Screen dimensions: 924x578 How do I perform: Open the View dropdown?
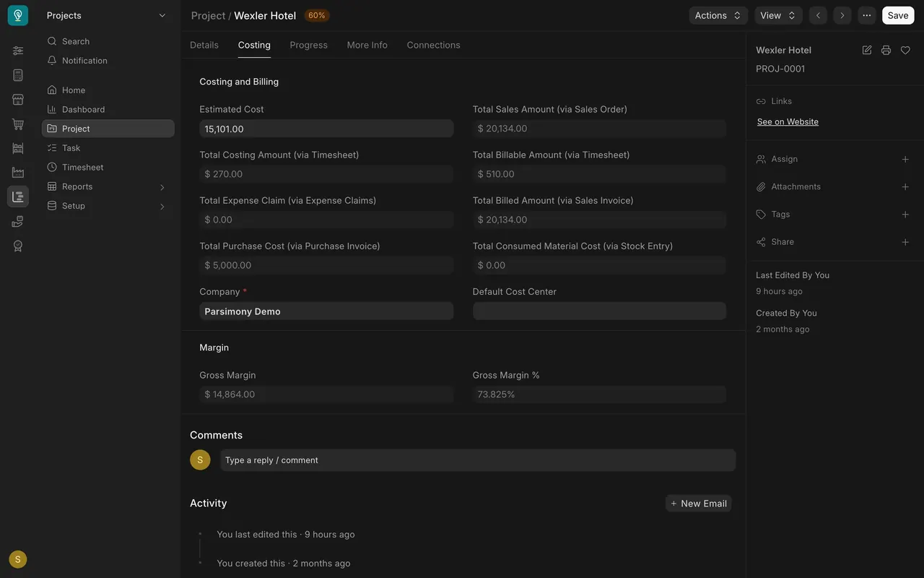point(779,15)
